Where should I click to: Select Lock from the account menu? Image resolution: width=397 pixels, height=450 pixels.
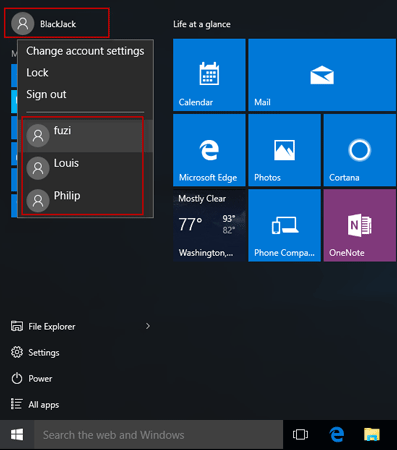click(37, 73)
